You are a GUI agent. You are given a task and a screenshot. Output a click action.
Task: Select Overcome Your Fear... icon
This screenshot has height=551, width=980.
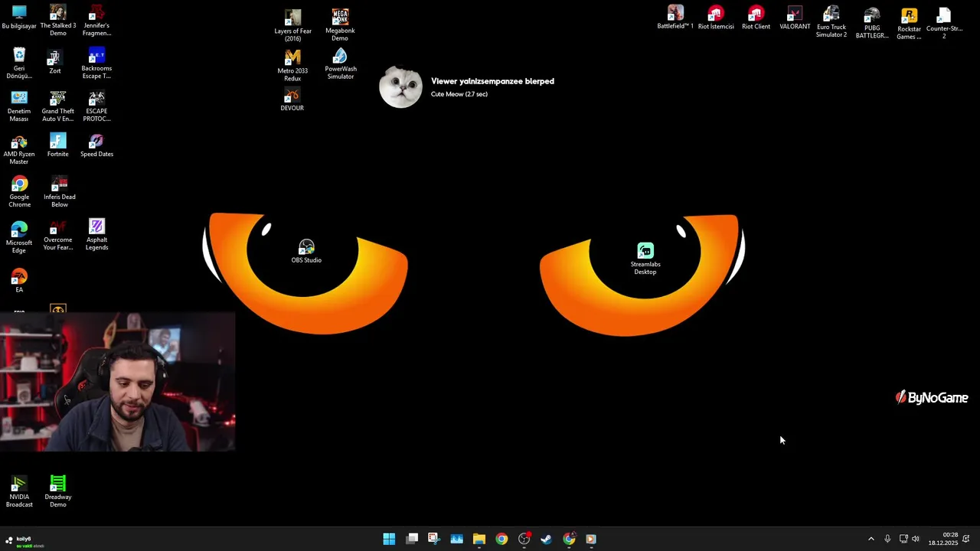[57, 234]
